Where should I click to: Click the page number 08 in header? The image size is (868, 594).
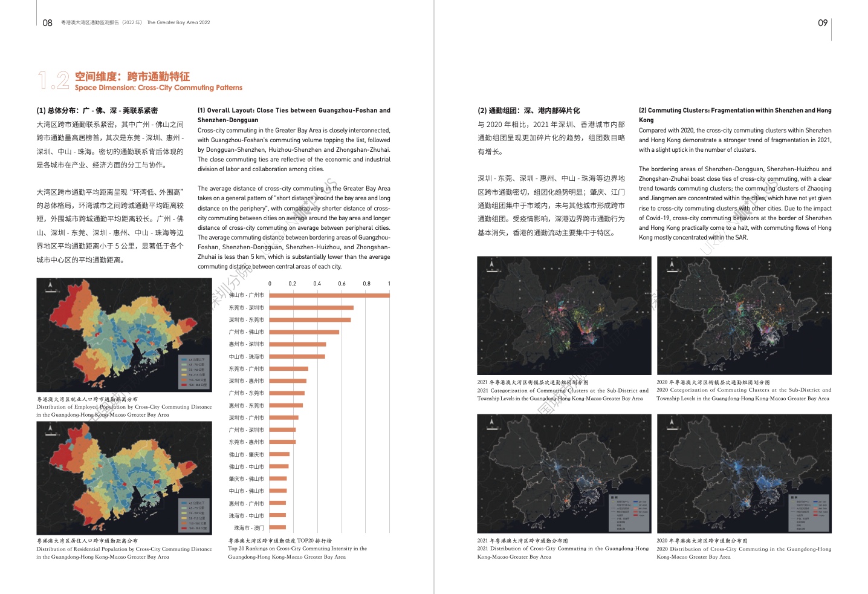tap(47, 23)
